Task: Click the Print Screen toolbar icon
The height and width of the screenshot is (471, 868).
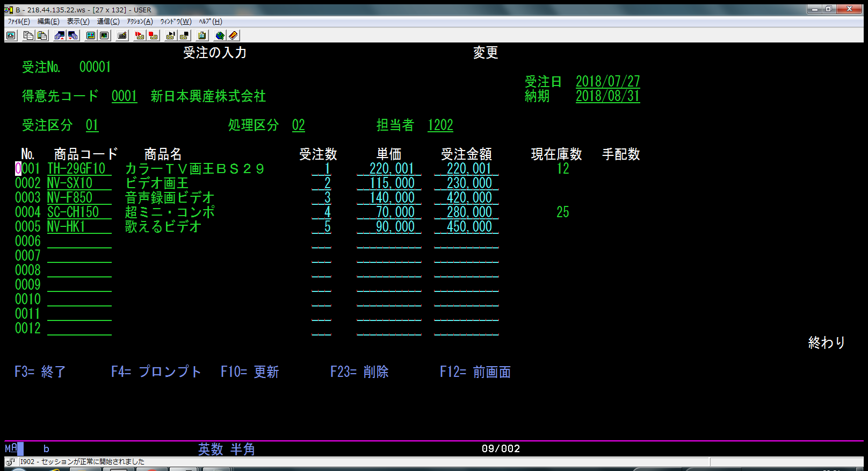Action: click(x=11, y=35)
